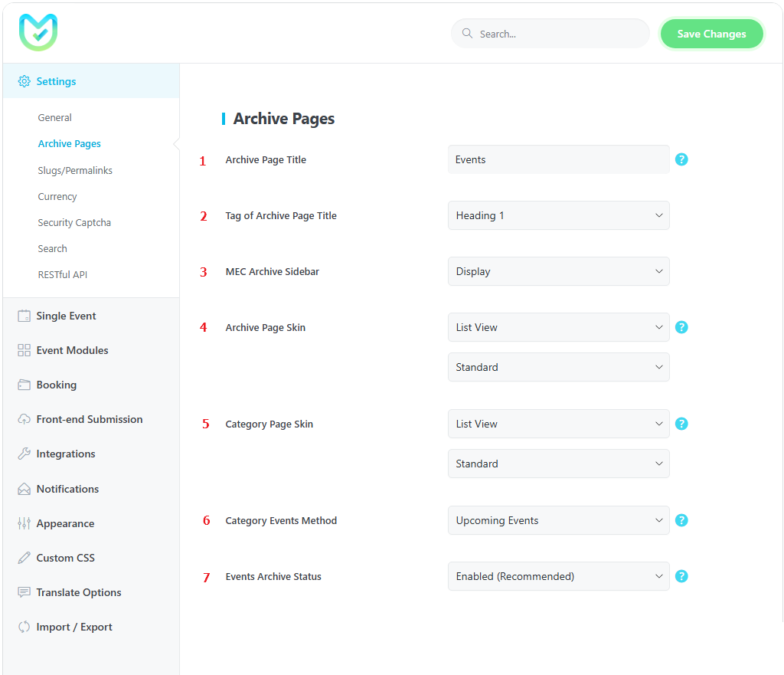This screenshot has height=675, width=784.
Task: Click help icon for Category Events Method
Action: pos(681,520)
